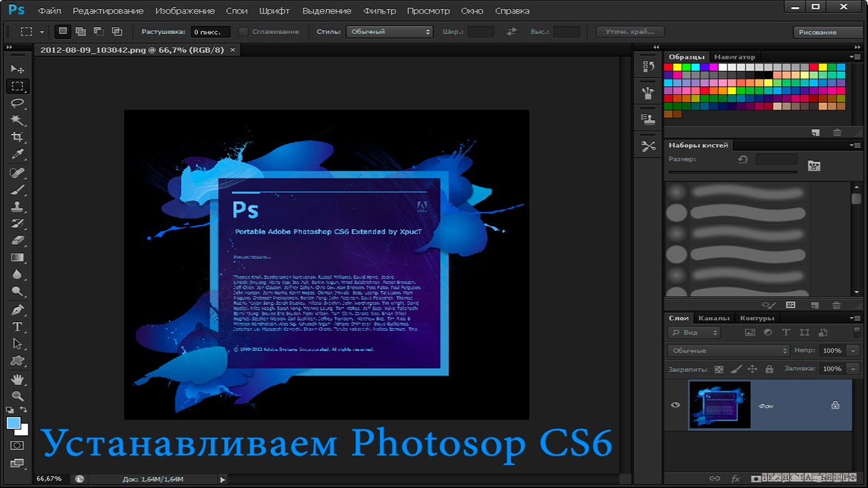Select the Magic Wand tool

pos(18,120)
